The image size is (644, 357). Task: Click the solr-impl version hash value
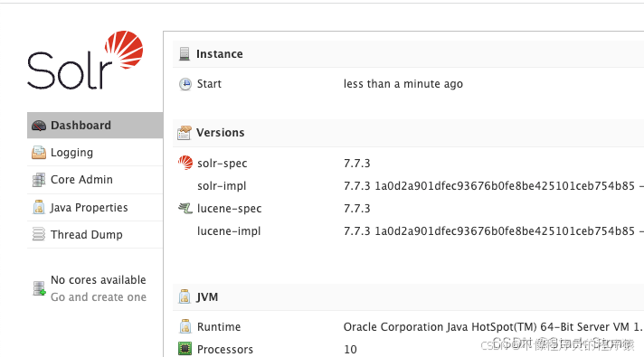[494, 186]
